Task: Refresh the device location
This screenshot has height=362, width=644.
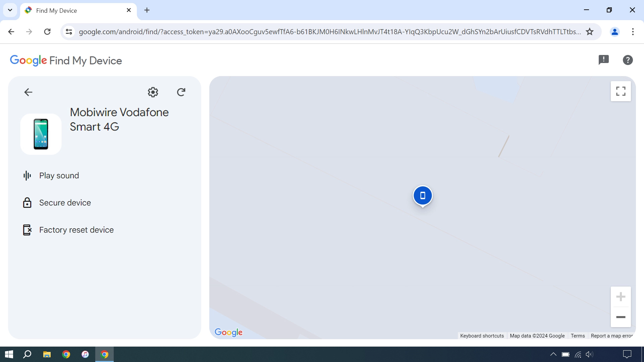Action: (x=181, y=92)
